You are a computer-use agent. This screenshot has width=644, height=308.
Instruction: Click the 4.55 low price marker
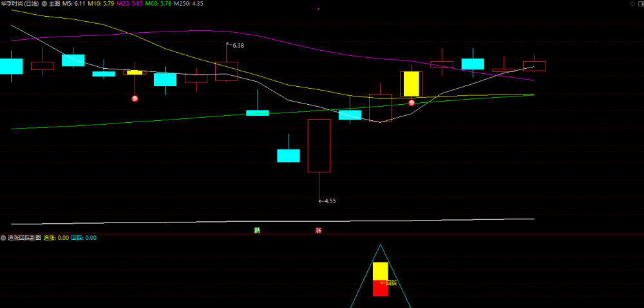[328, 201]
